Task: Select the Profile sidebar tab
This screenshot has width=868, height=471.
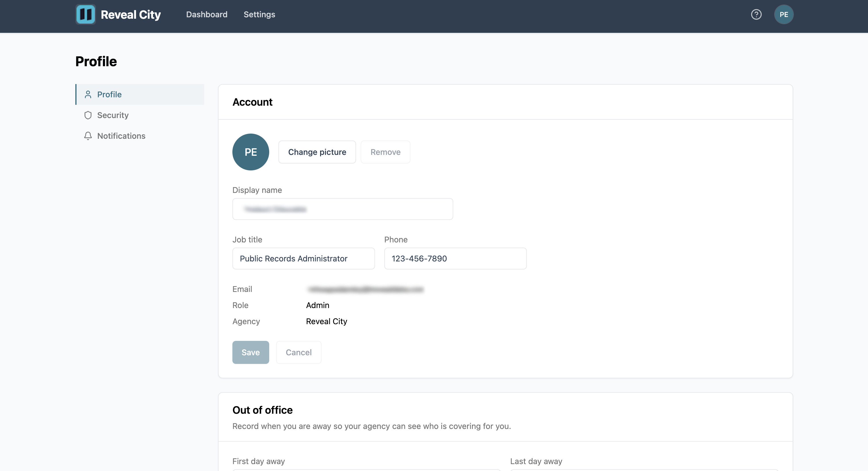Action: 140,94
